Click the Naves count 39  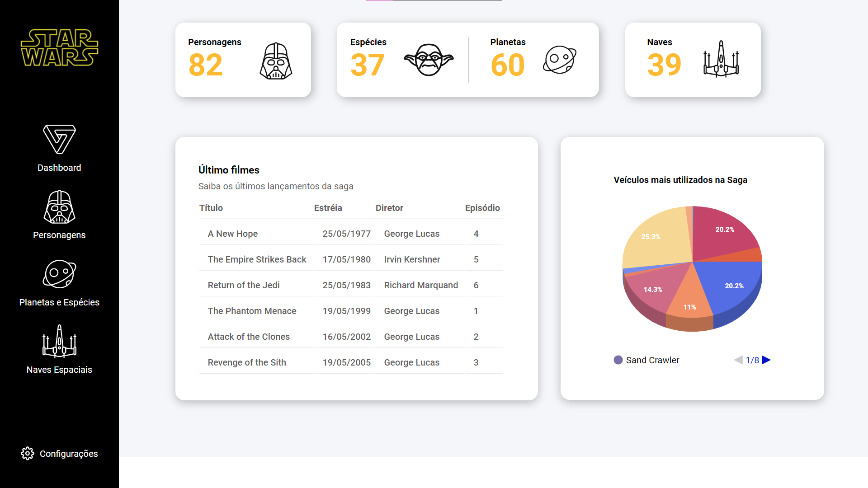[x=664, y=65]
